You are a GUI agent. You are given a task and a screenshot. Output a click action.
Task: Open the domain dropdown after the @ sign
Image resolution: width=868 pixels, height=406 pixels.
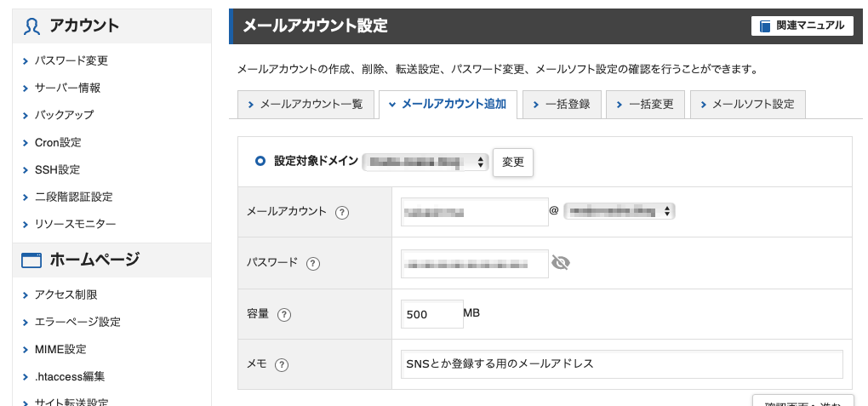tap(619, 211)
